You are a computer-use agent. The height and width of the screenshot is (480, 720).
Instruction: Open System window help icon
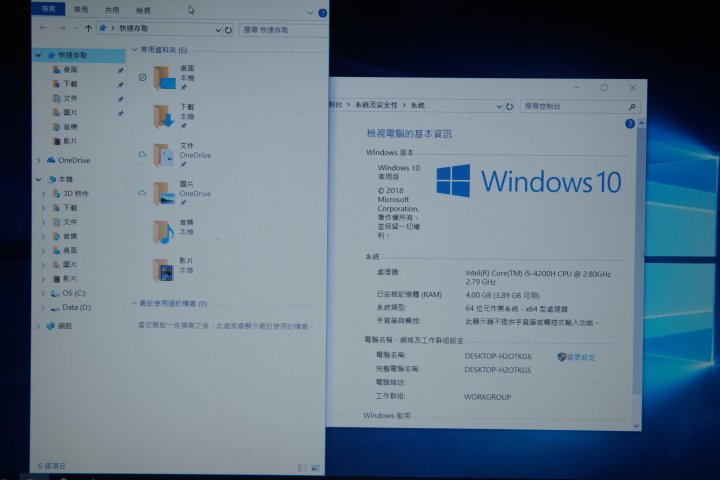pos(630,124)
